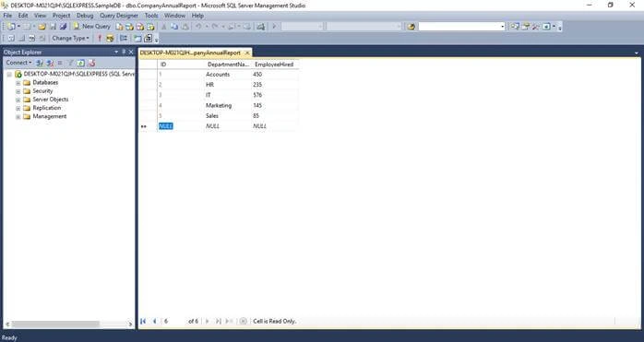Click the Add Table icon
This screenshot has height=342, width=644.
pyautogui.click(x=137, y=38)
